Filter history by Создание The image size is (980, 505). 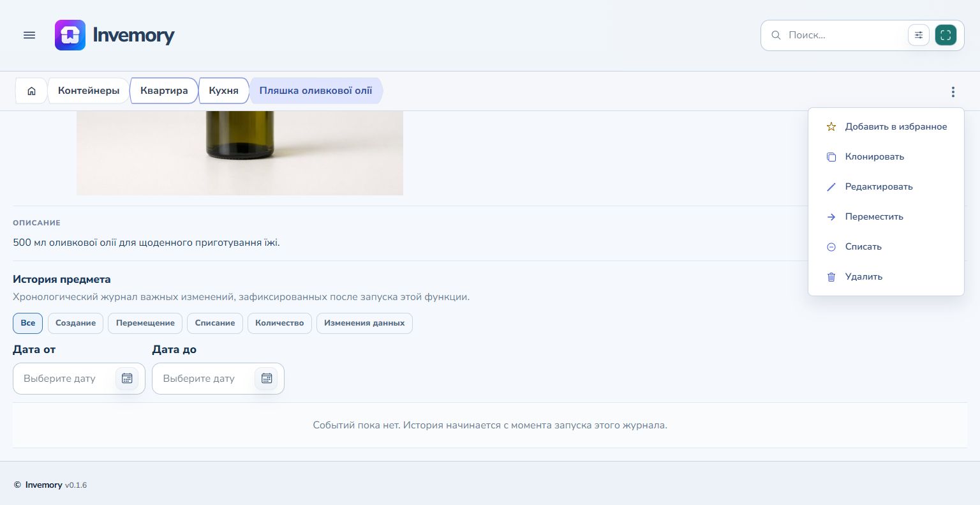tap(75, 323)
